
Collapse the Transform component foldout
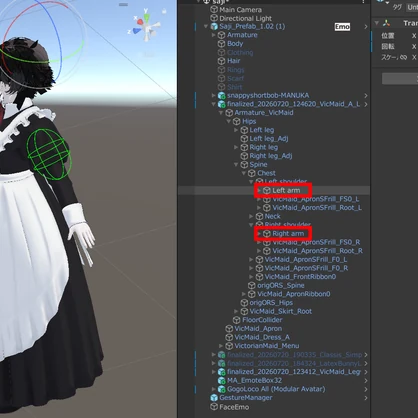point(377,23)
